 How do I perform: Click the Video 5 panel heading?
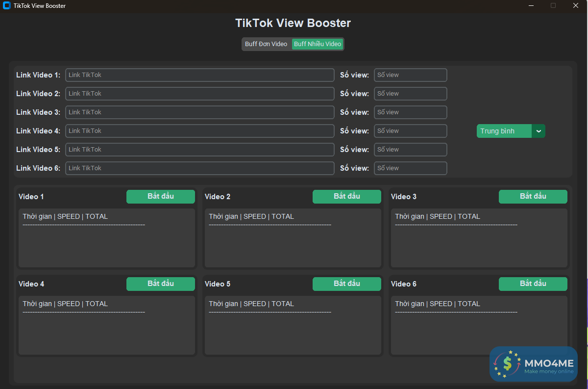click(x=218, y=284)
